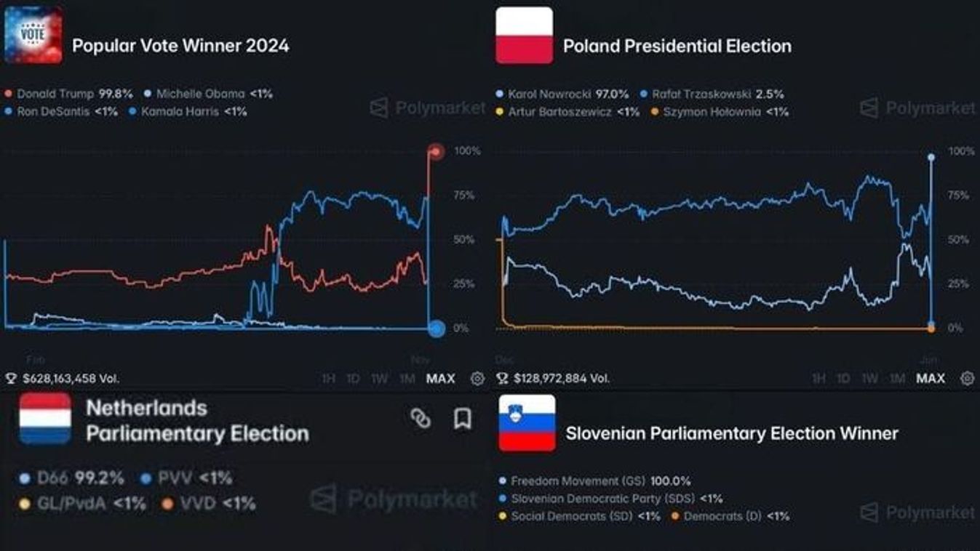Image resolution: width=980 pixels, height=551 pixels.
Task: Click trophy icon beside $628,163,458 volume
Action: pyautogui.click(x=11, y=379)
